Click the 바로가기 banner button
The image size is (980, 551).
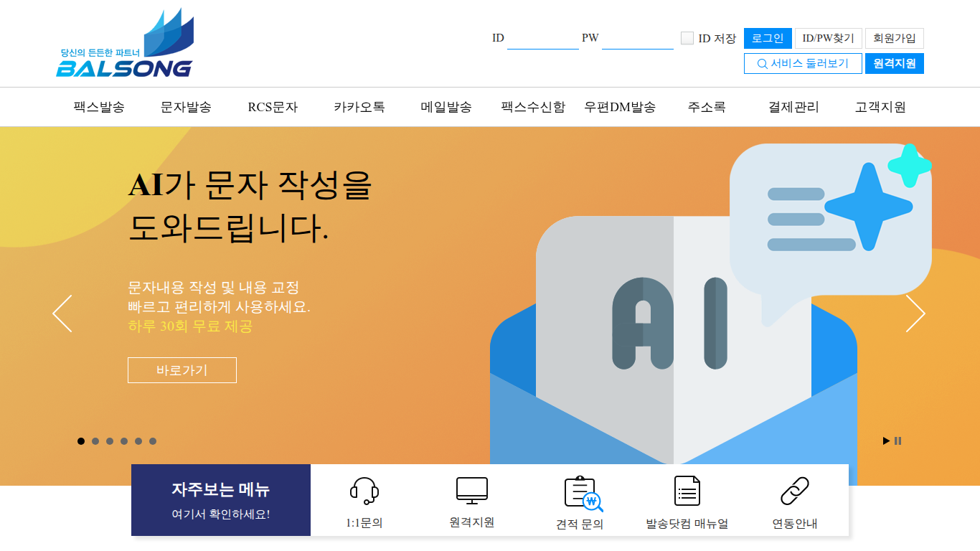tap(182, 370)
